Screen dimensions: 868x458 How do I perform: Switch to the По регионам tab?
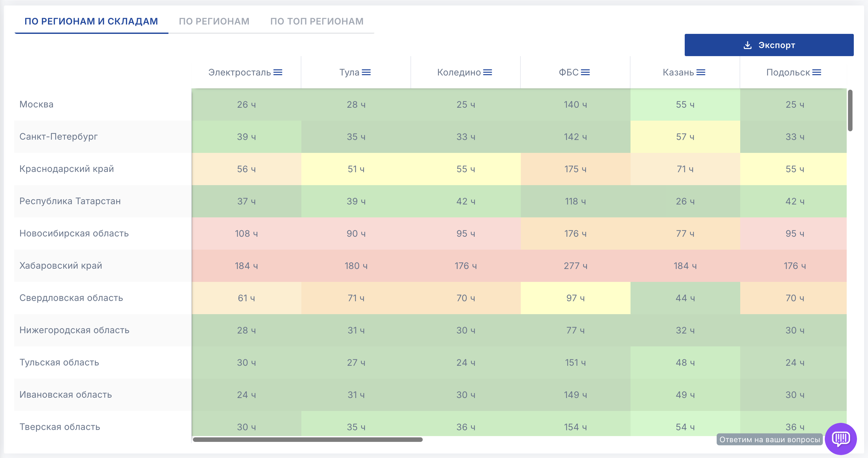coord(214,22)
